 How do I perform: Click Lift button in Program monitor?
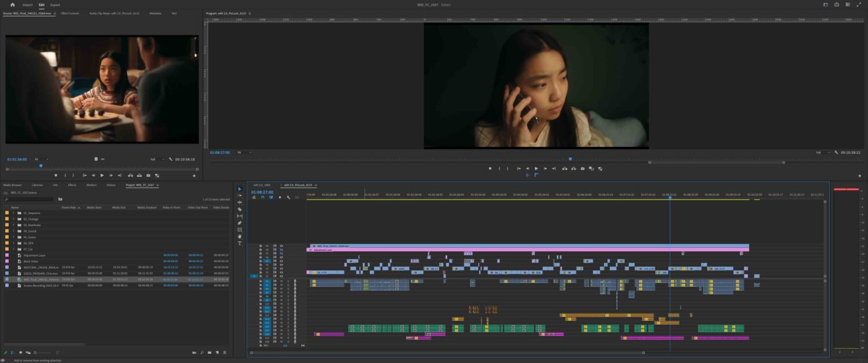click(565, 169)
